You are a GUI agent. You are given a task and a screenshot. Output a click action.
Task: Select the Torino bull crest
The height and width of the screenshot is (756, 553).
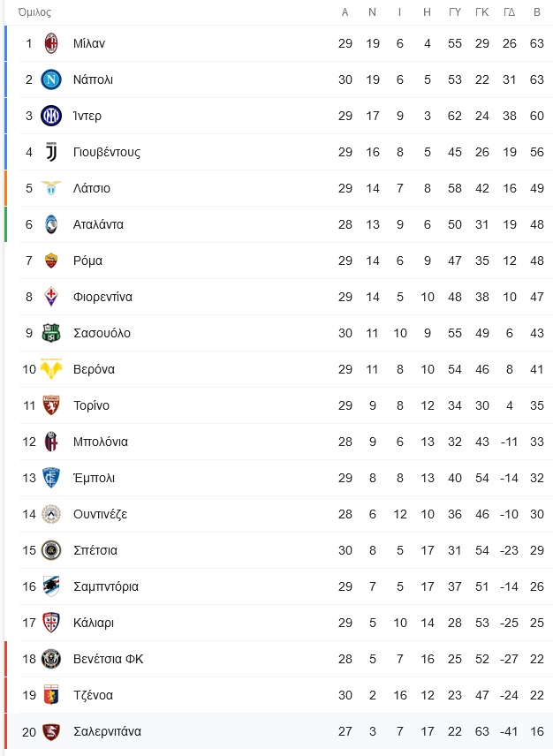51,405
